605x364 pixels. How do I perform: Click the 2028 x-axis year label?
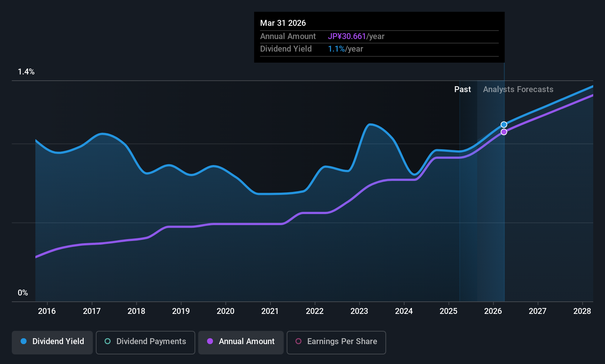(582, 311)
